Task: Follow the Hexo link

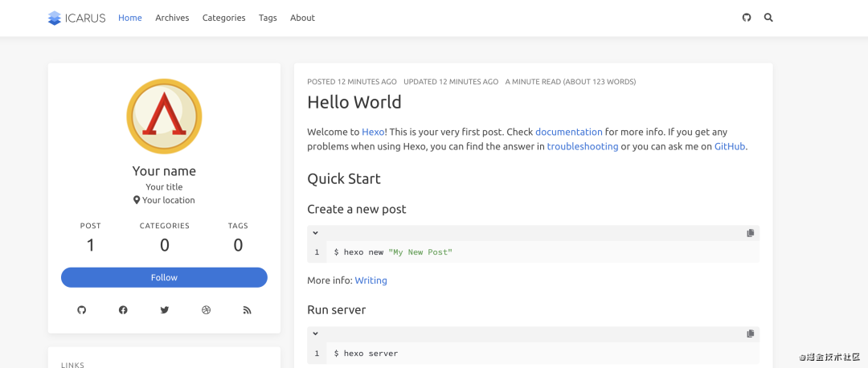Action: coord(373,133)
